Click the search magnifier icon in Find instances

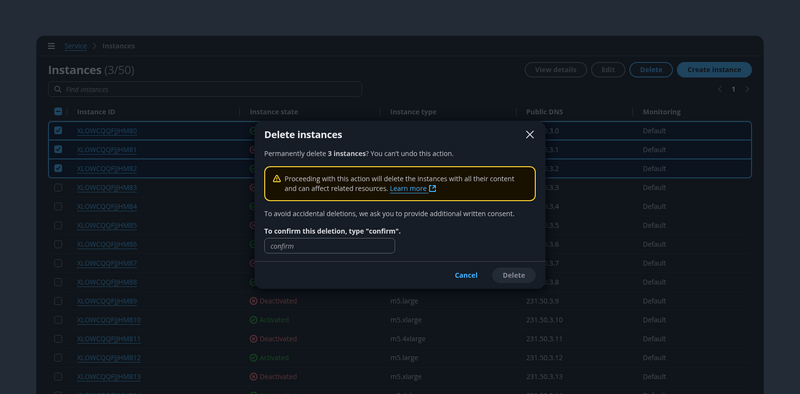click(x=58, y=89)
